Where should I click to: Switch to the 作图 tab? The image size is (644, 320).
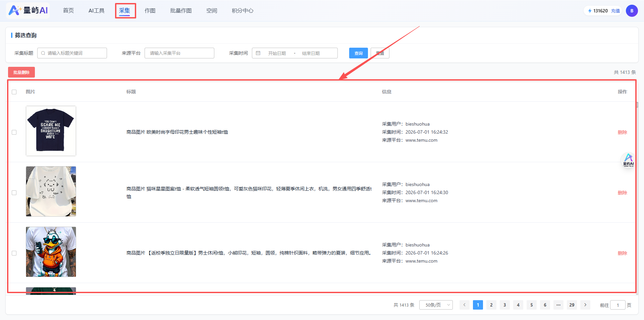click(150, 11)
